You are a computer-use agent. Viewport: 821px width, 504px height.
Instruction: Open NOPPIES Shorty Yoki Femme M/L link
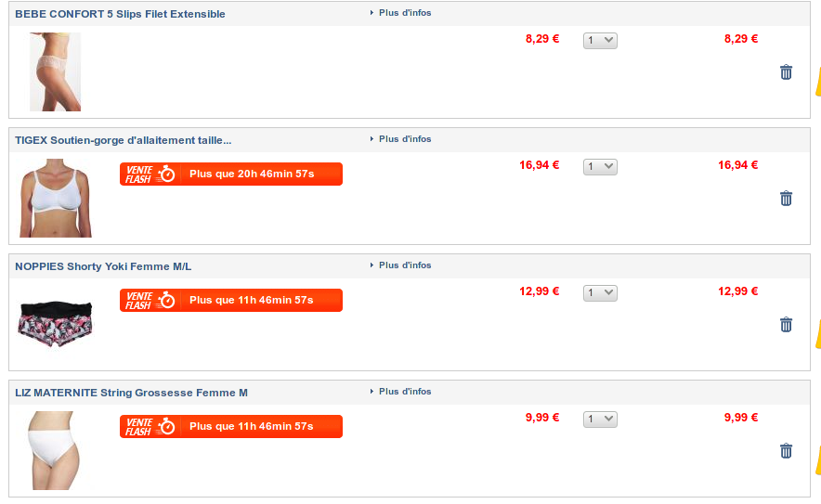[x=103, y=266]
